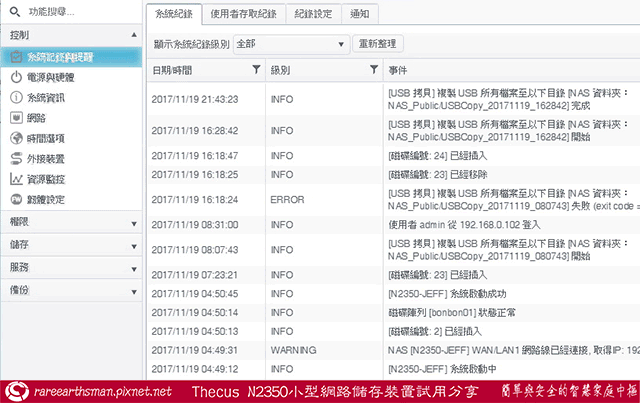Collapse the 控制 (Control) section

(x=133, y=35)
